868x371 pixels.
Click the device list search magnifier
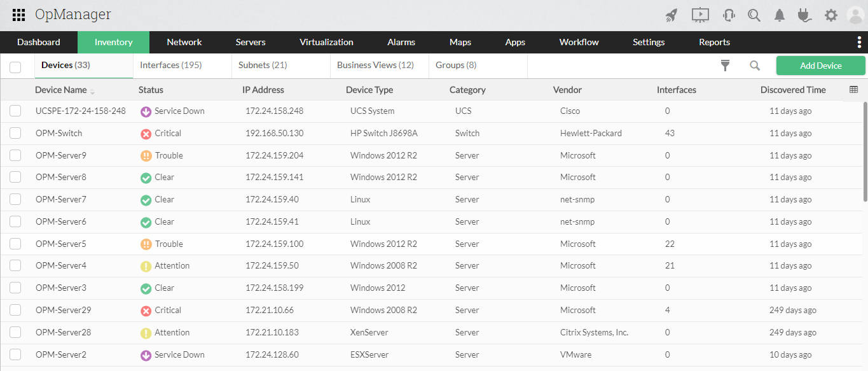click(x=755, y=66)
